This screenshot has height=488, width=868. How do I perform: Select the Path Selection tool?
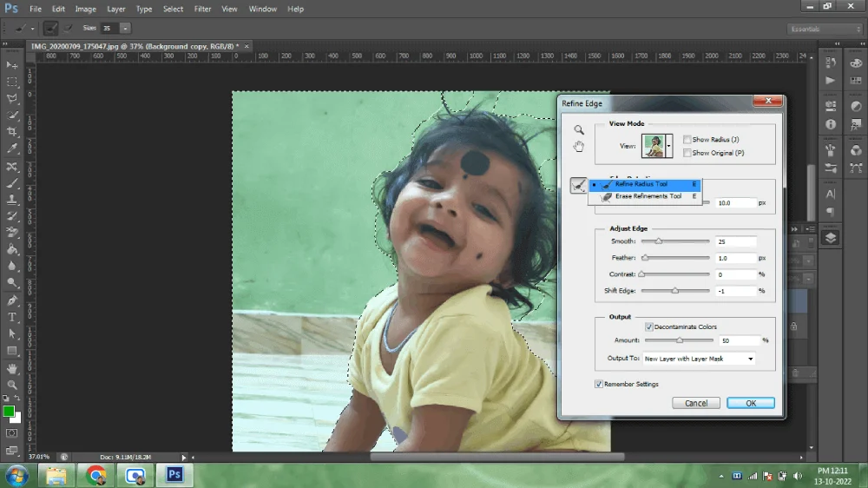pyautogui.click(x=11, y=334)
